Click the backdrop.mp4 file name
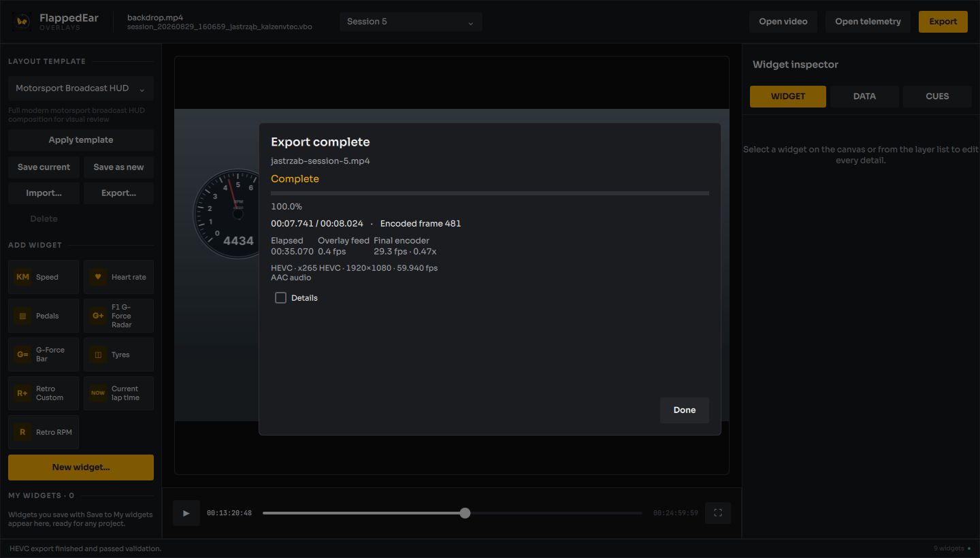The image size is (980, 558). click(x=155, y=18)
